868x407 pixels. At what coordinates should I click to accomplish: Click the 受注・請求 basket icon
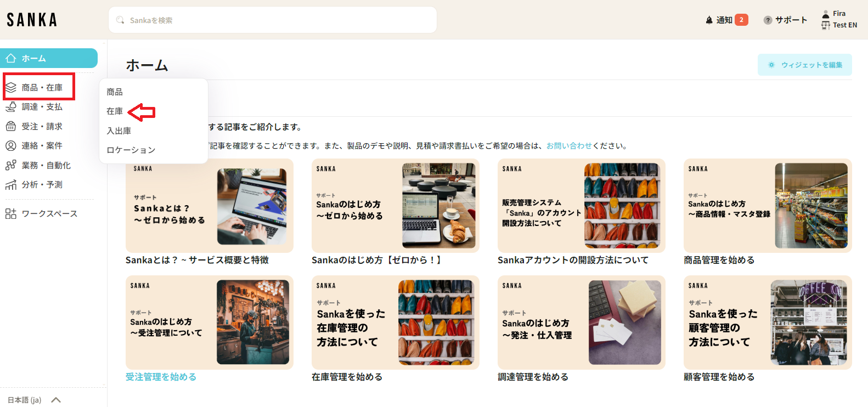(x=11, y=127)
